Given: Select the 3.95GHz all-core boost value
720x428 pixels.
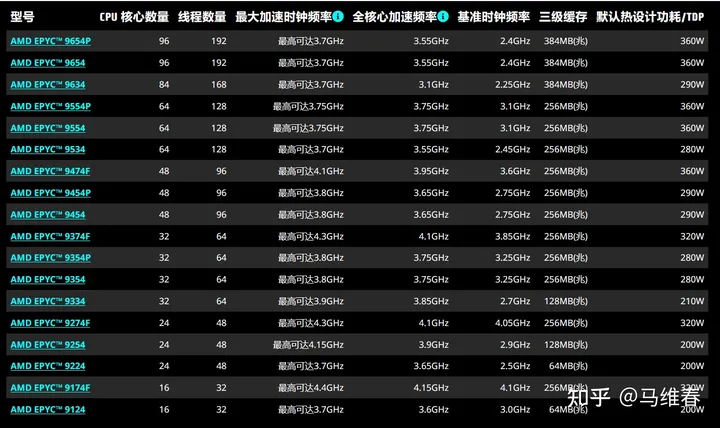Looking at the screenshot, I should (431, 171).
